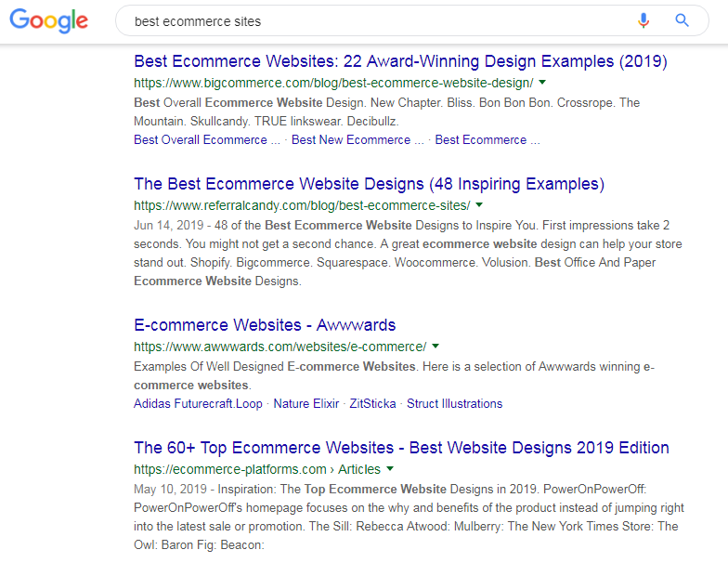Open the 'Best Ecommerce ...' sitelink under the bigcommerce result

coord(487,139)
